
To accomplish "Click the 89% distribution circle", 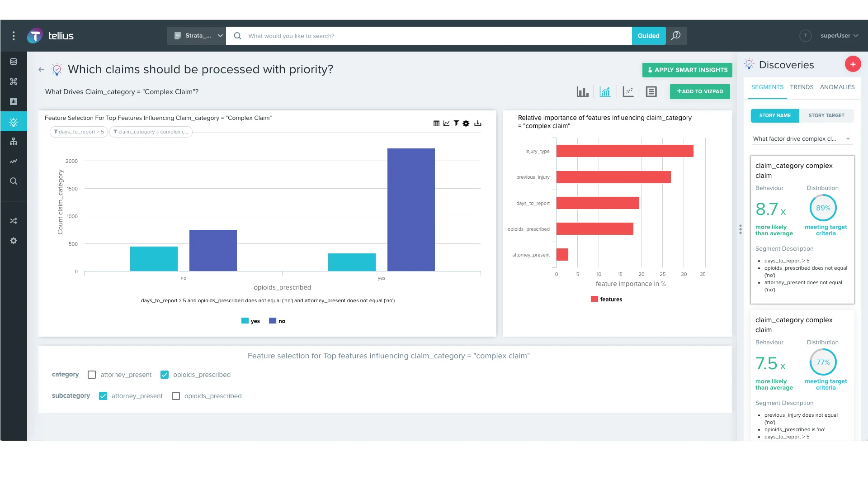I will tap(823, 208).
